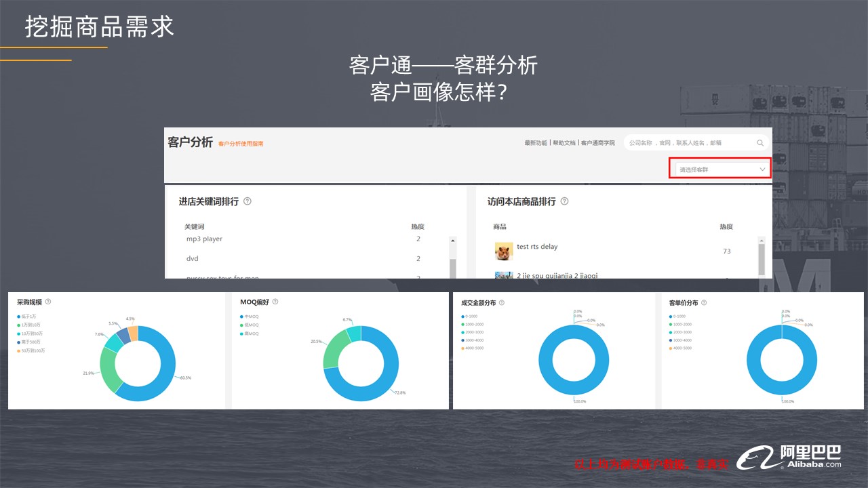Toggle 50万到100万 legend entry

32,350
